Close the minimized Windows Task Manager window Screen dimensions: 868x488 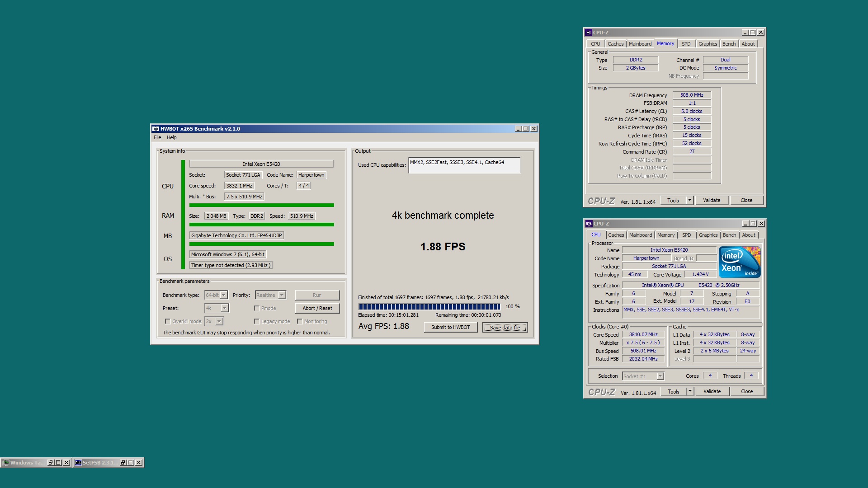[66, 463]
